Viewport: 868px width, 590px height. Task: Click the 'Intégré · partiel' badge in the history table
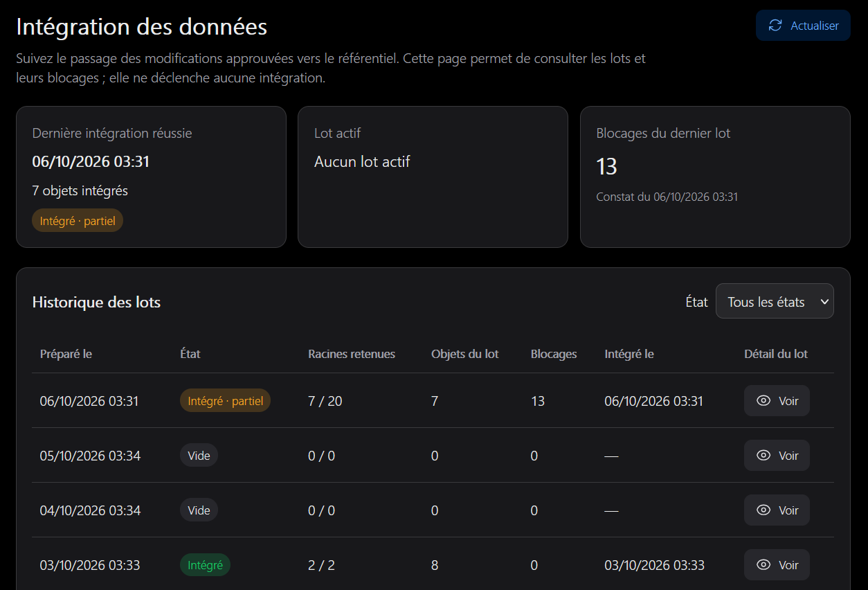click(225, 401)
